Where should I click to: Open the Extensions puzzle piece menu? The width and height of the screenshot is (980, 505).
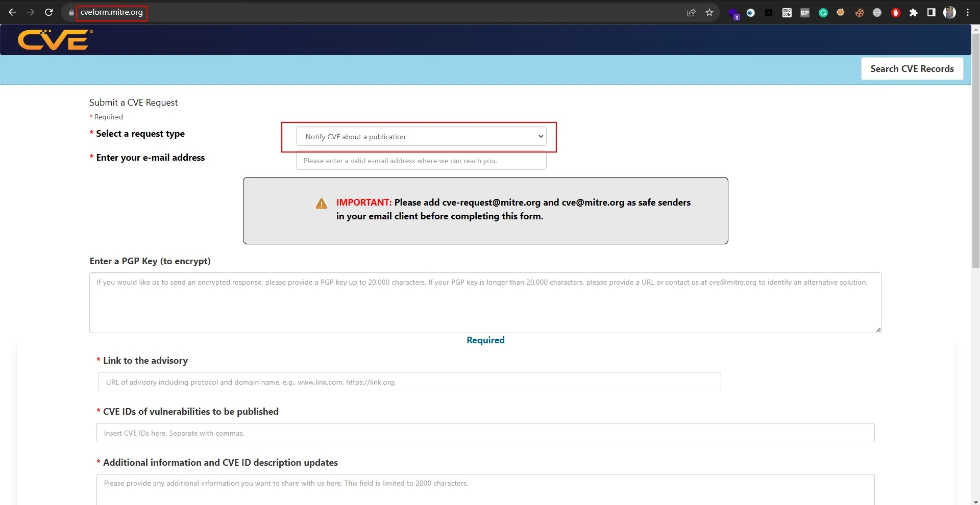913,13
